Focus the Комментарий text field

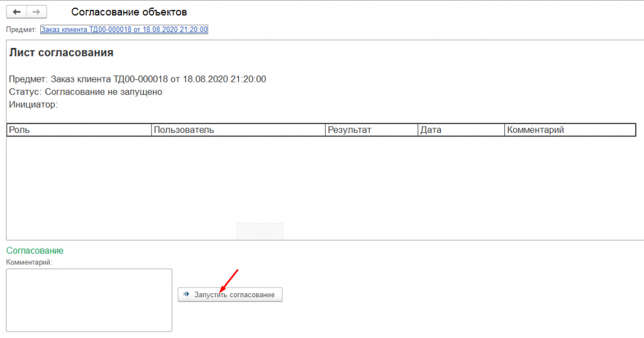(x=89, y=300)
